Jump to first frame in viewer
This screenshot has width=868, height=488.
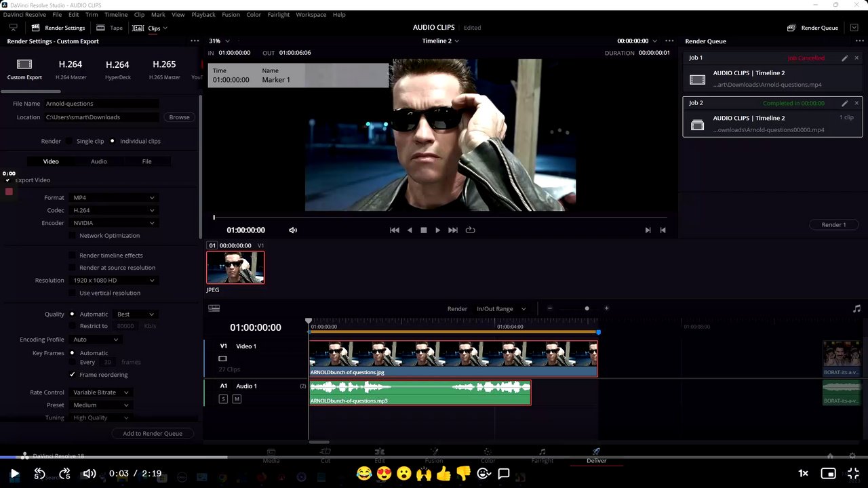395,230
